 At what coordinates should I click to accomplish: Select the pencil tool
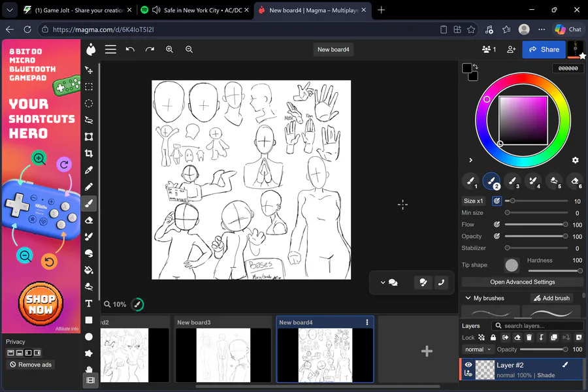click(x=89, y=187)
